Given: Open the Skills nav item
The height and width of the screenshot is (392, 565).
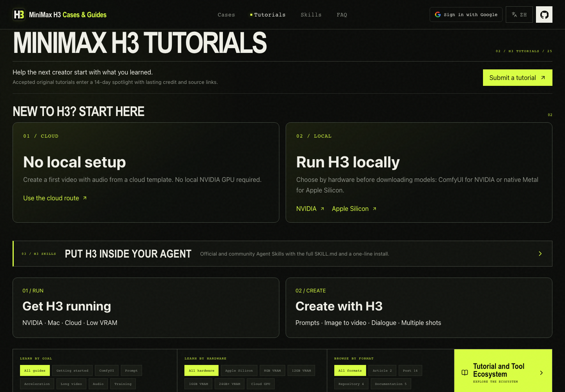Looking at the screenshot, I should point(311,15).
